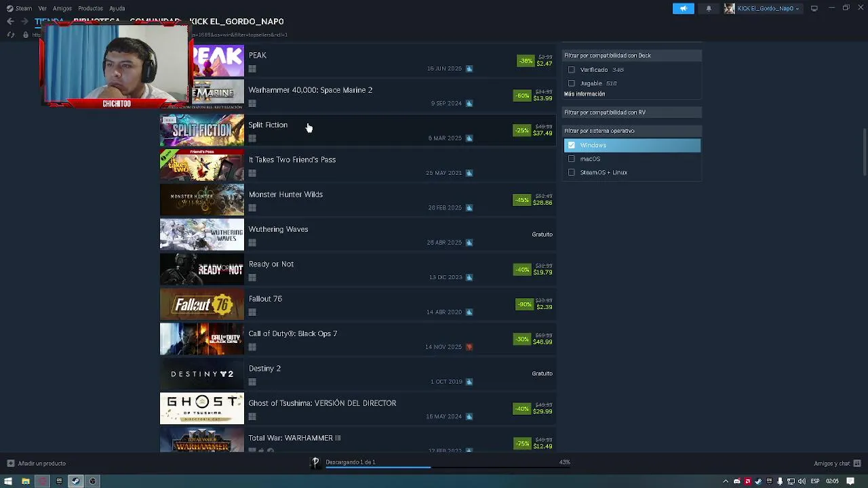868x488 pixels.
Task: Uncheck the Windows operating system filter
Action: pyautogui.click(x=572, y=145)
